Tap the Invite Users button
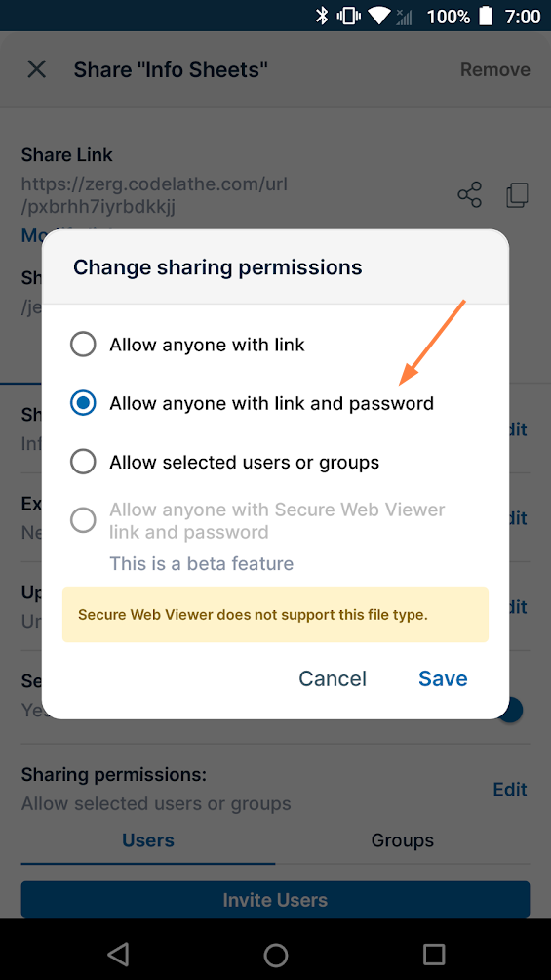Screen dimensions: 551x980 [x=275, y=899]
